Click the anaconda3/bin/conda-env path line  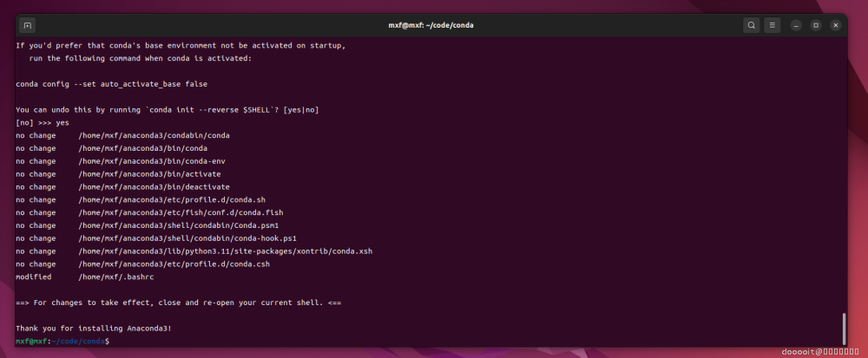[154, 161]
